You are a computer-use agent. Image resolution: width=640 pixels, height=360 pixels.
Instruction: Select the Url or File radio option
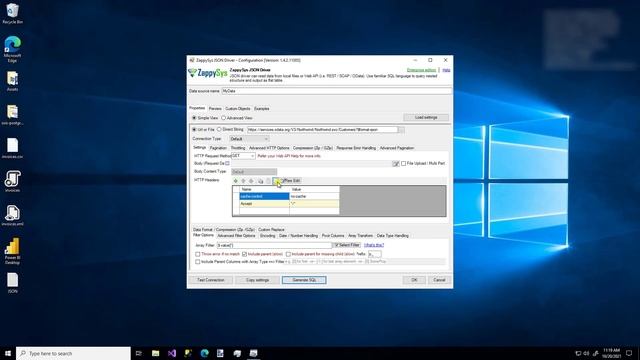pos(194,129)
